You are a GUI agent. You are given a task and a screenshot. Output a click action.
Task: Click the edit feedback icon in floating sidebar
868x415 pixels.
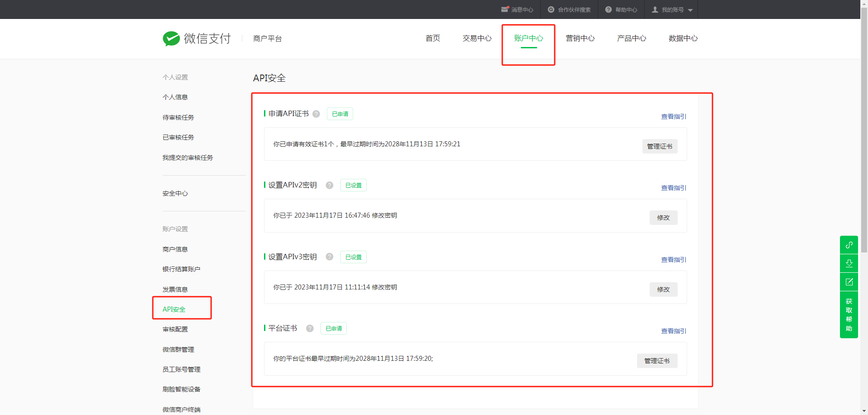click(849, 282)
